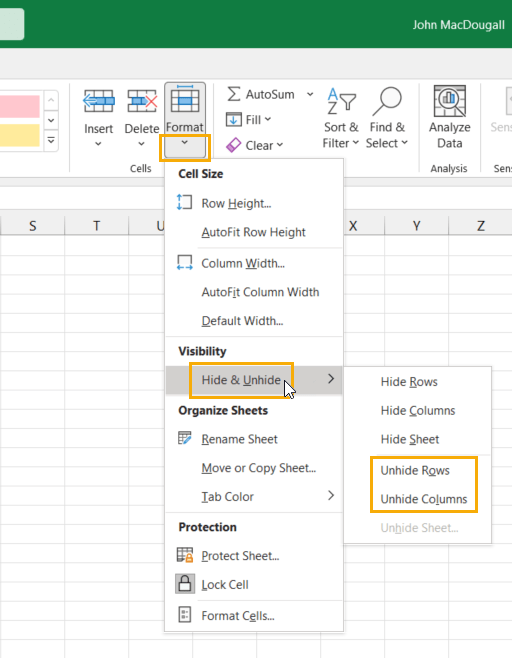This screenshot has width=512, height=658.
Task: Click the Clear eraser icon
Action: pyautogui.click(x=233, y=145)
